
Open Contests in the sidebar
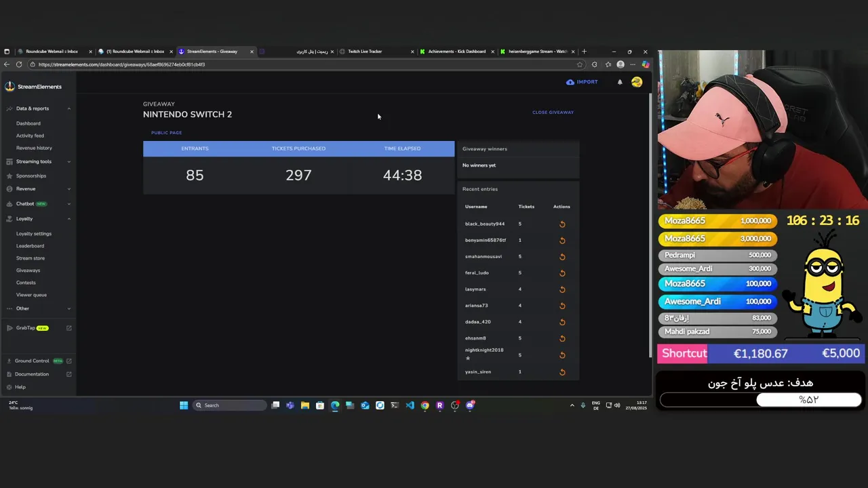tap(26, 283)
